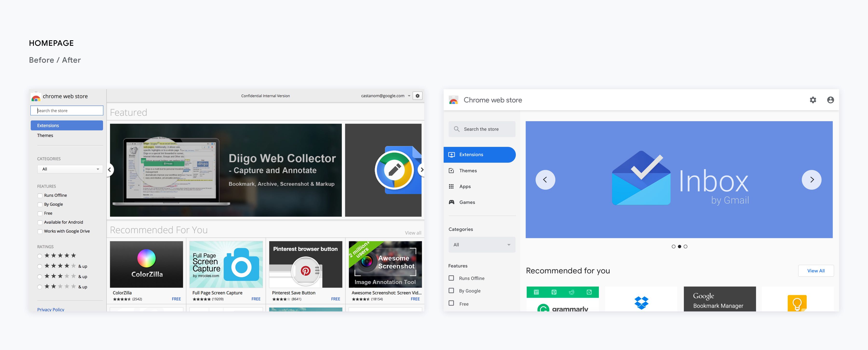Select the Games controller icon in sidebar
Viewport: 868px width, 350px height.
pyautogui.click(x=452, y=202)
